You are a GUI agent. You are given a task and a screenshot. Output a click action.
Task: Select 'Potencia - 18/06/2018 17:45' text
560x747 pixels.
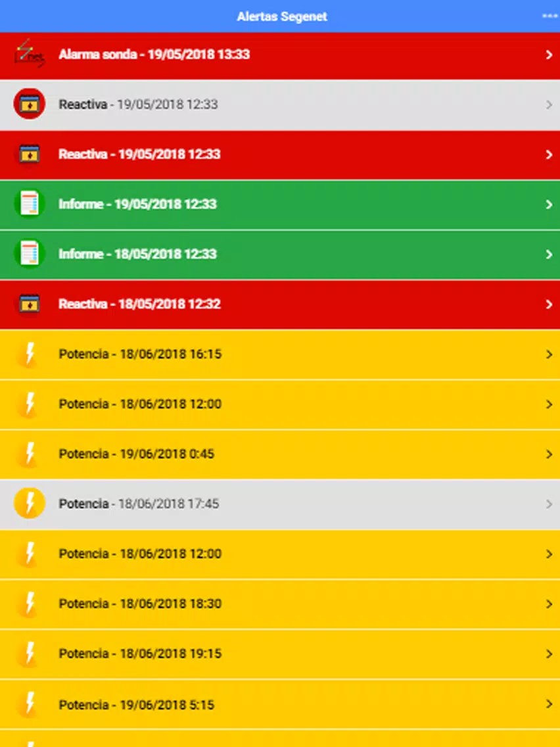point(139,504)
